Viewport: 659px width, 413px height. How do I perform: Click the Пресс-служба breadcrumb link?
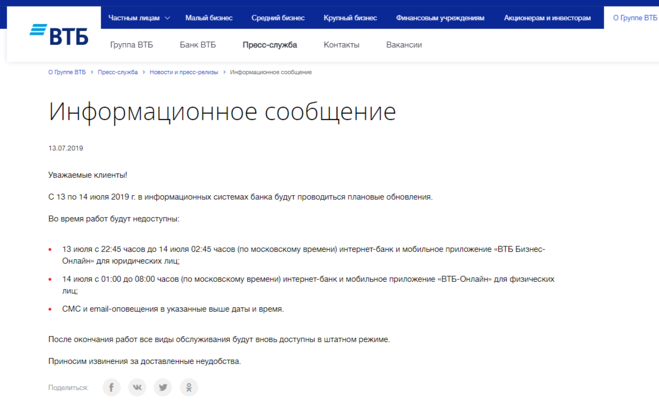pyautogui.click(x=118, y=72)
